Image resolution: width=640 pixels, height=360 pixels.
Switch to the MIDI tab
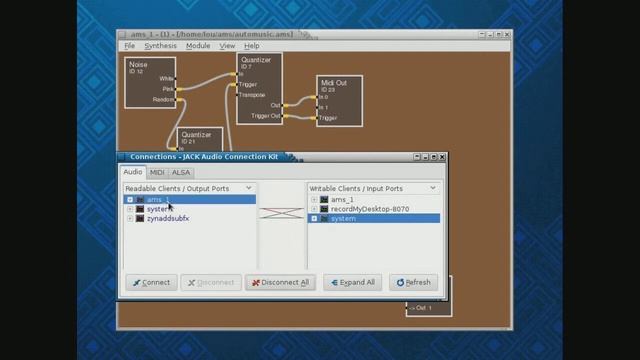[x=157, y=172]
